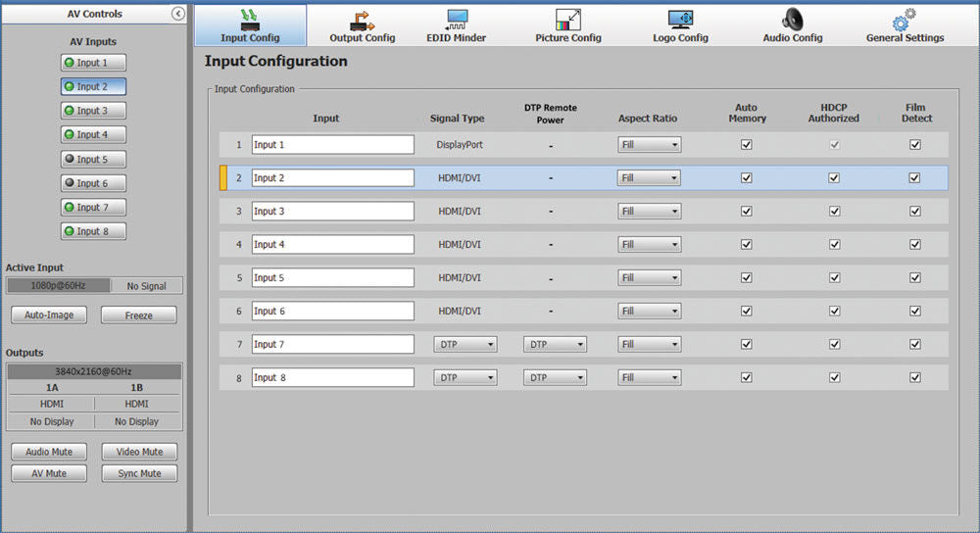The image size is (980, 533).
Task: Click the Input 6 name text field
Action: point(332,311)
